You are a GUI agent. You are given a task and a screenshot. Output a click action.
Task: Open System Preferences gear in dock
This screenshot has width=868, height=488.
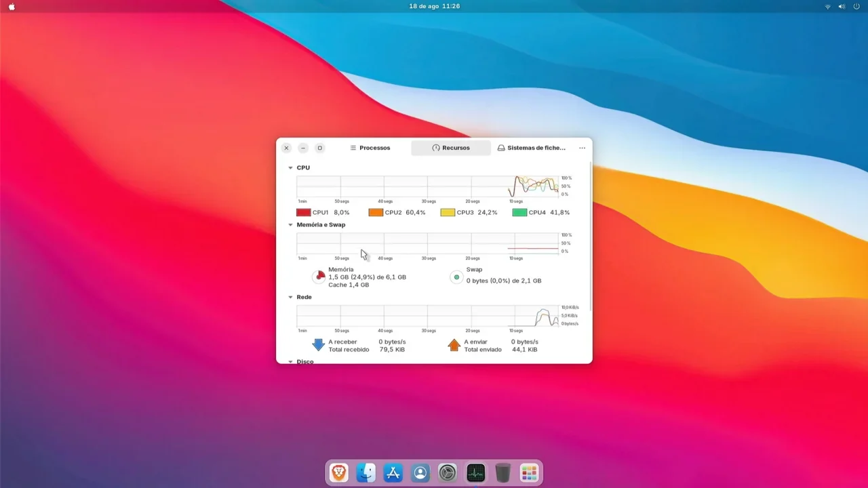pyautogui.click(x=448, y=472)
